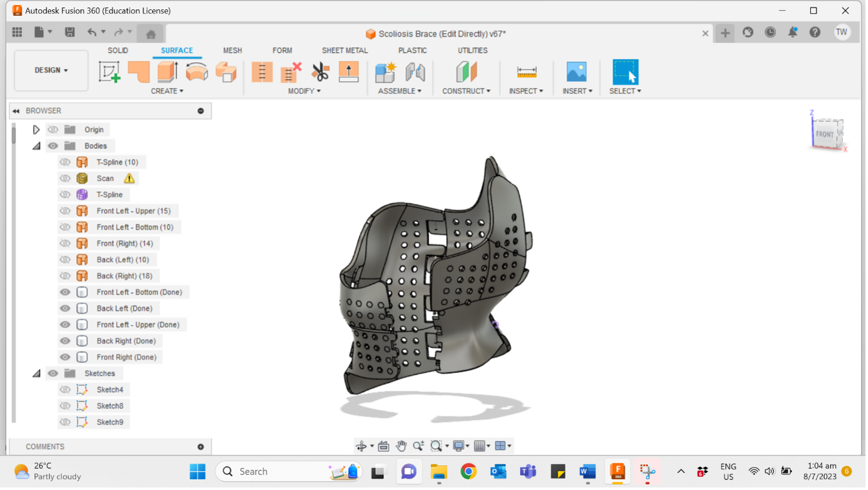Select the Trim tool in Modify group

click(290, 71)
